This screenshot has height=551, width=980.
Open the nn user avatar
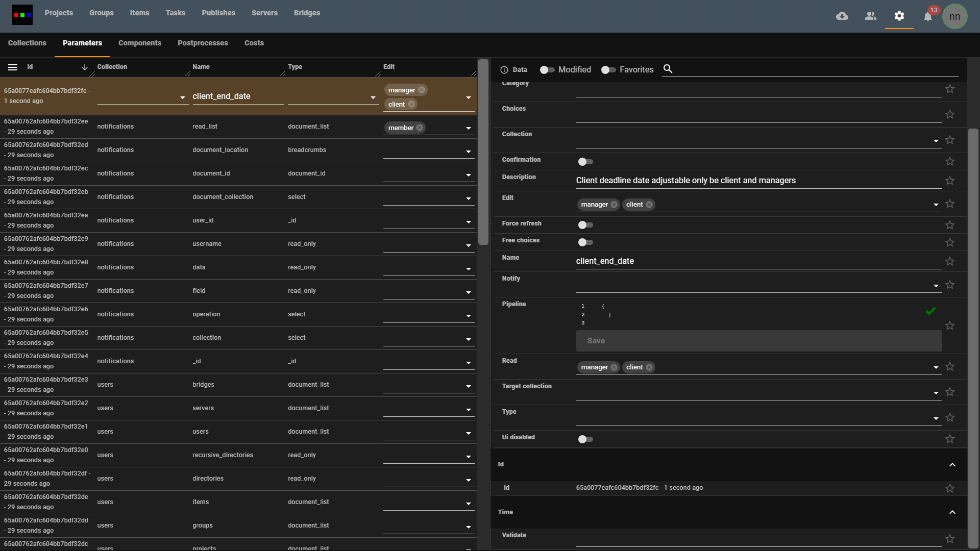(x=954, y=16)
